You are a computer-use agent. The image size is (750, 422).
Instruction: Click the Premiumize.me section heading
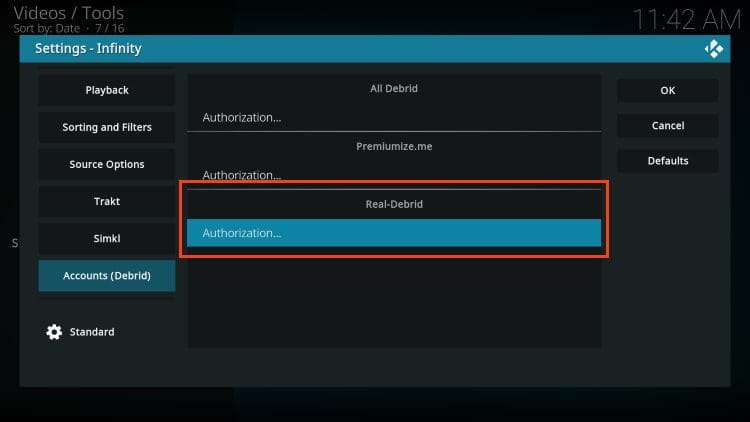pyautogui.click(x=394, y=146)
